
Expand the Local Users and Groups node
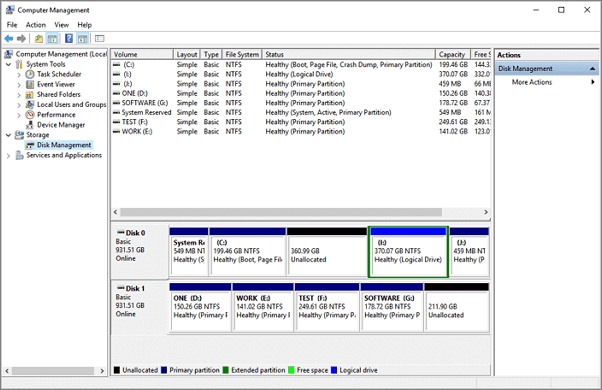[x=19, y=105]
